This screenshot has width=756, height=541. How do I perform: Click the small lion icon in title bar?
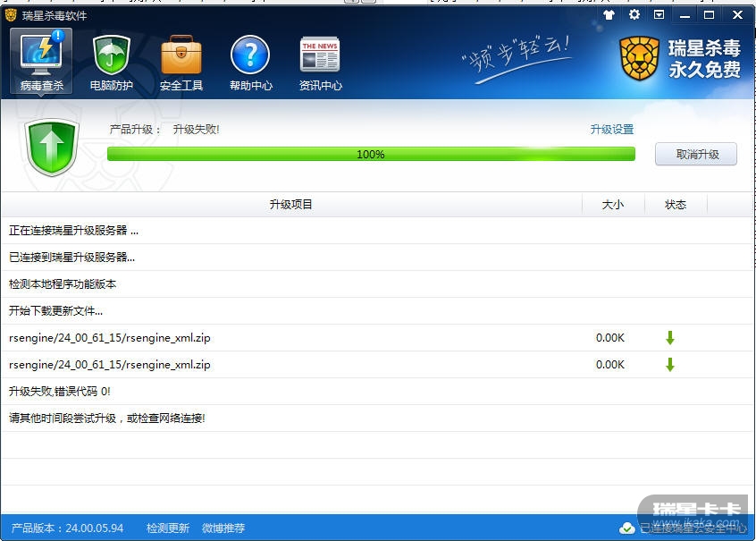pyautogui.click(x=11, y=15)
